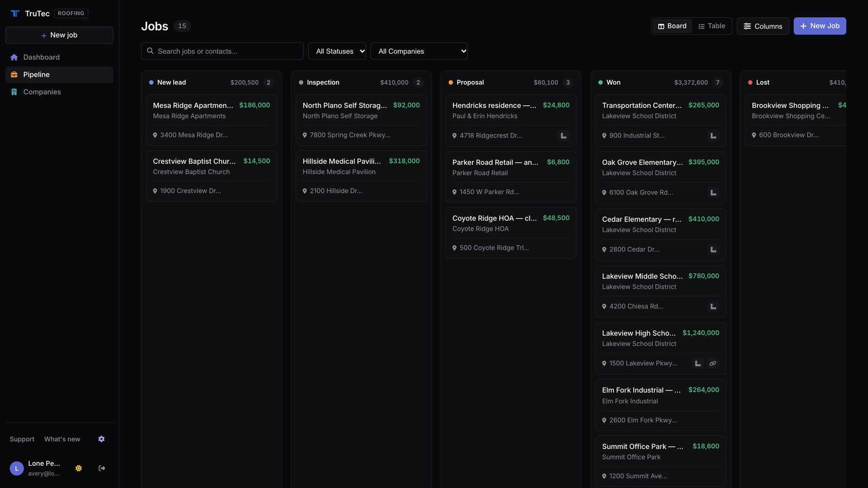Focus the Search jobs or contacts field
This screenshot has height=488, width=868.
click(222, 51)
